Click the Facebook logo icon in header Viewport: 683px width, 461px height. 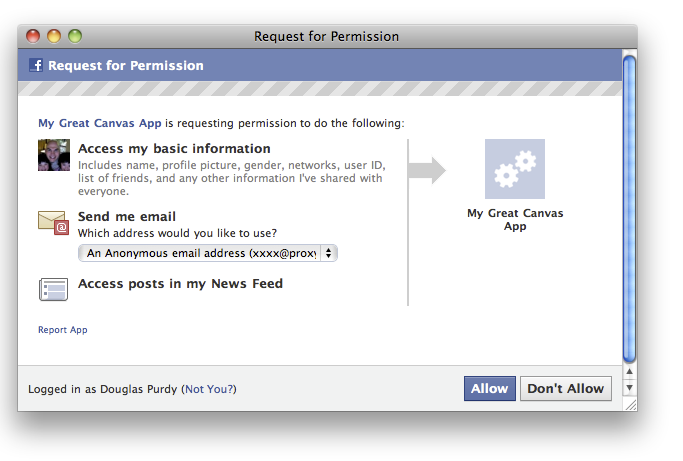36,66
